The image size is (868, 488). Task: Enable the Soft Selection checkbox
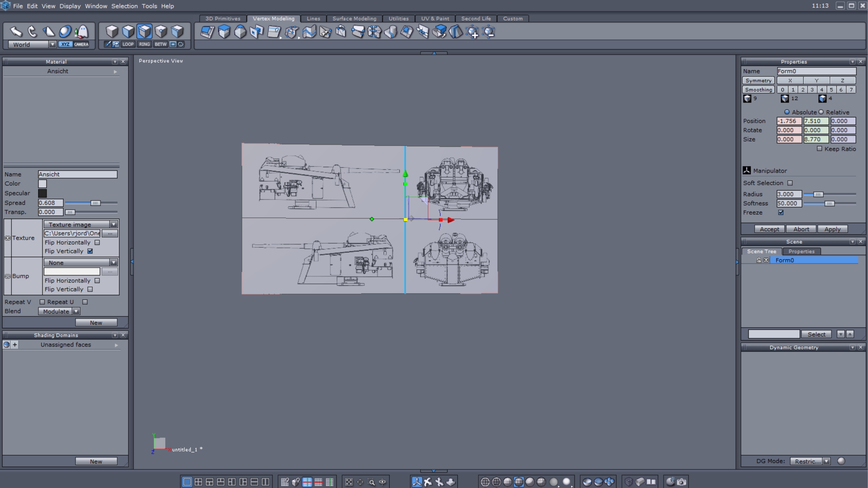click(790, 183)
